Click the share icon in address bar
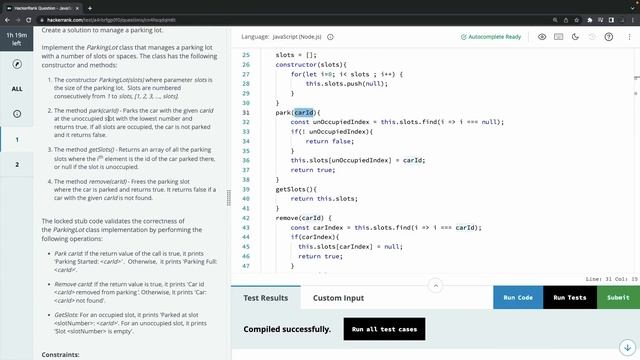640x360 pixels. [x=566, y=20]
